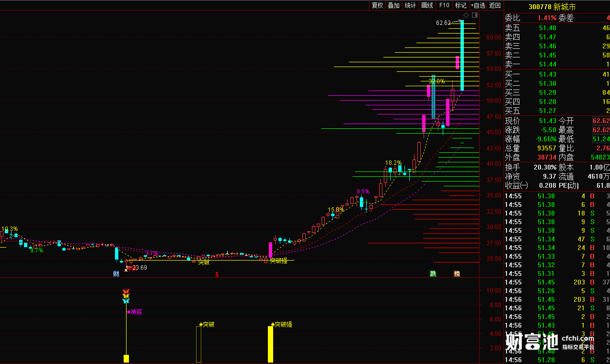Select the 卖三 ask row at 51.46

[x=557, y=46]
